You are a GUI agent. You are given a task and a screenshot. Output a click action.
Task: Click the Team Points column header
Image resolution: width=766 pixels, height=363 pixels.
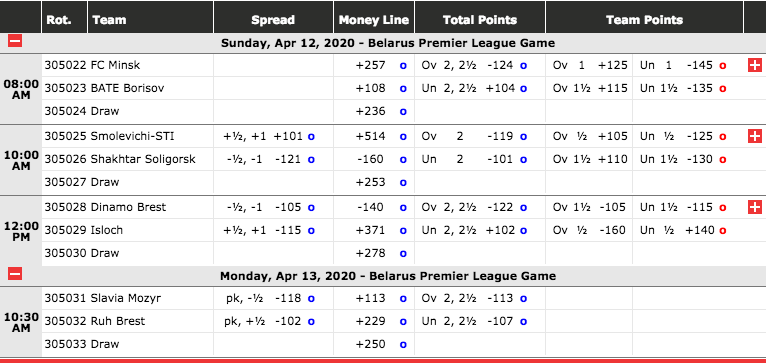644,18
